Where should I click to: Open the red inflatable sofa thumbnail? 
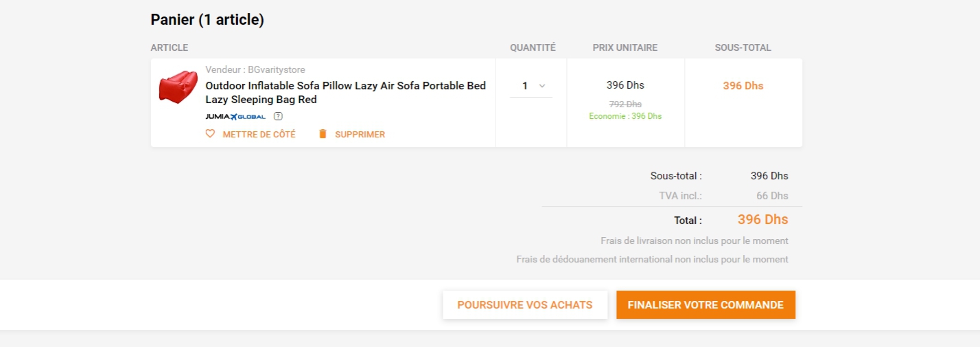(x=178, y=87)
